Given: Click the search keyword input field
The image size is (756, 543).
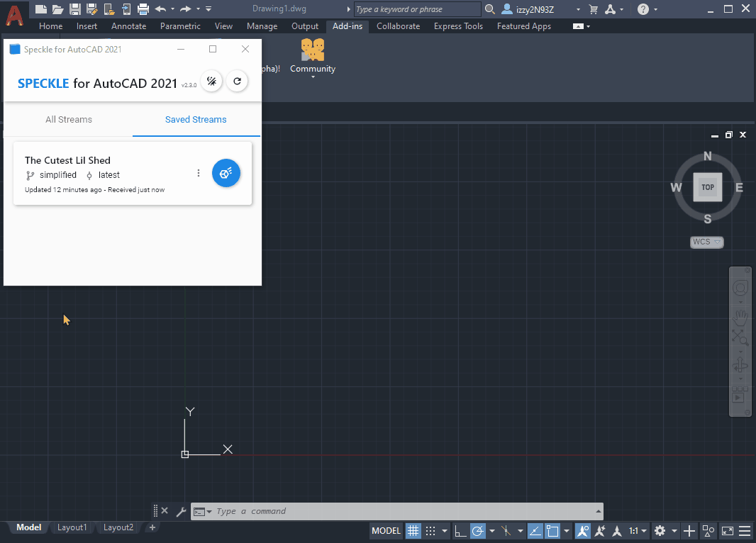Looking at the screenshot, I should (x=418, y=9).
